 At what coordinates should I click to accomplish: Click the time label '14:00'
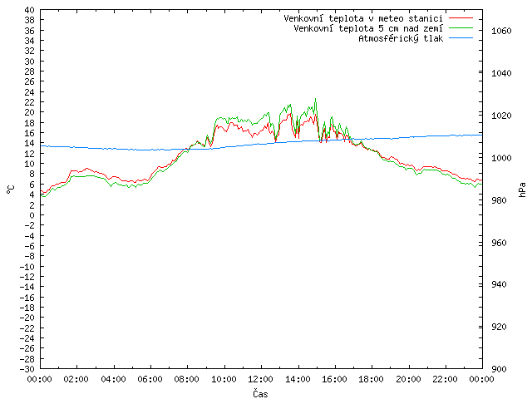(x=298, y=379)
